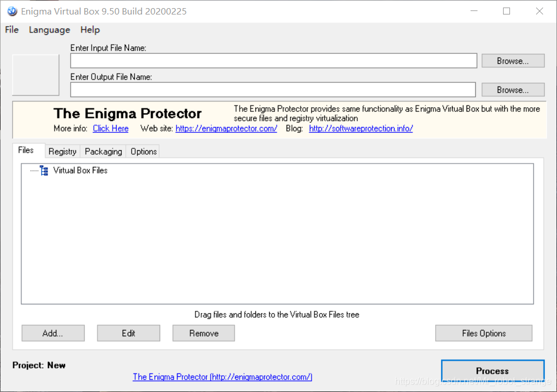Open the Help menu
Viewport: 557px width, 392px height.
[x=90, y=30]
